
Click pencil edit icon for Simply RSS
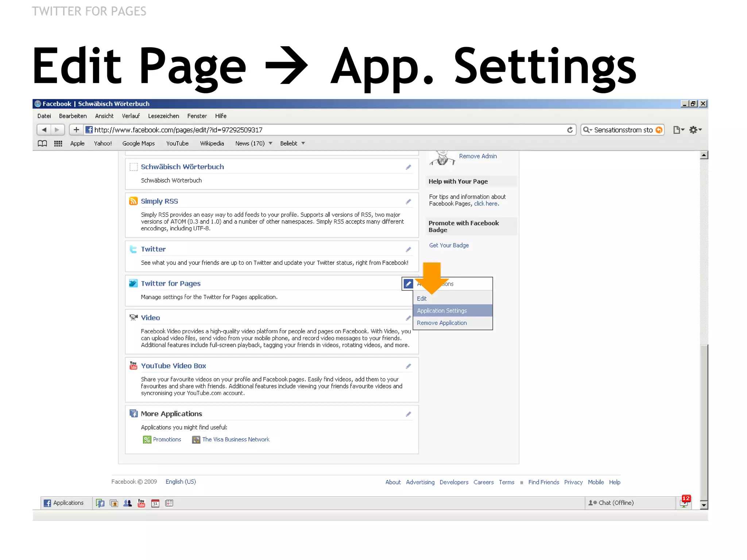tap(409, 202)
